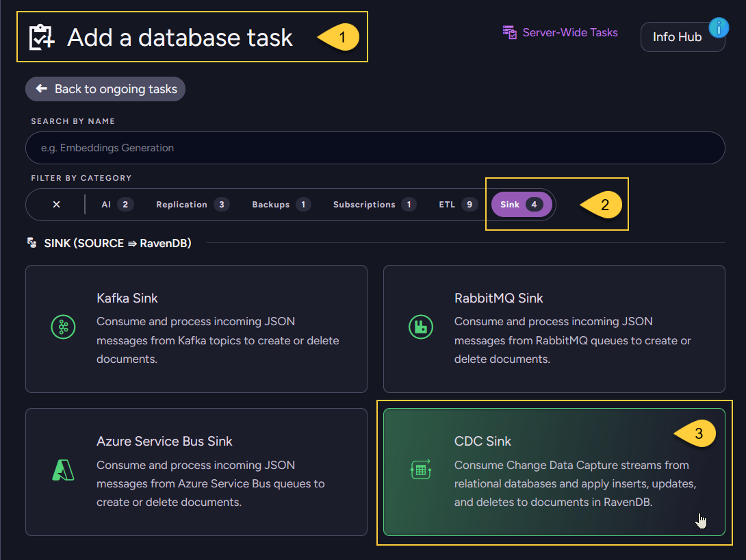Click the Azure Service Bus icon

click(x=63, y=470)
